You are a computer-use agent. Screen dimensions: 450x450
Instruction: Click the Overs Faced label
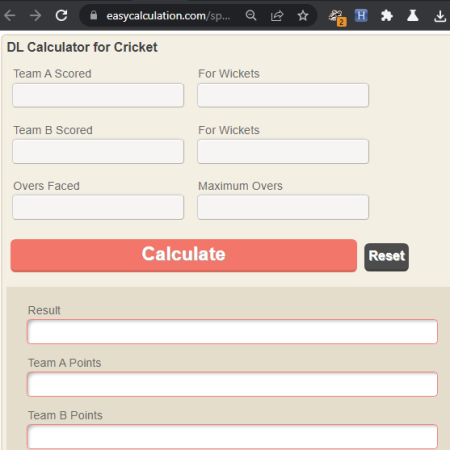pyautogui.click(x=46, y=186)
